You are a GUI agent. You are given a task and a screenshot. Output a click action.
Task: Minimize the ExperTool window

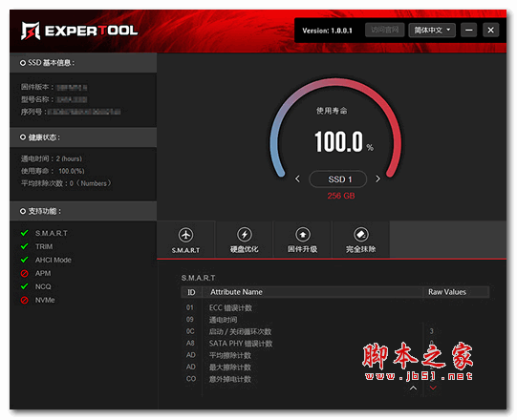(469, 31)
